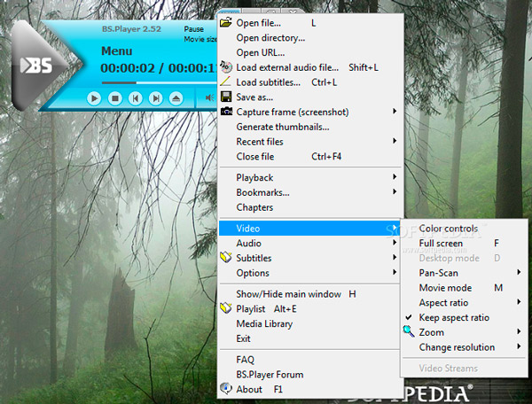Mute audio with the speaker icon
Image resolution: width=532 pixels, height=404 pixels.
208,97
